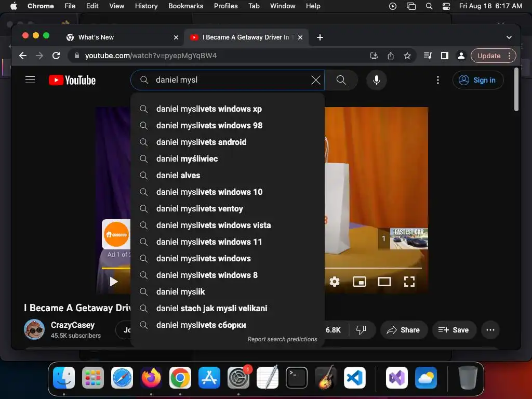This screenshot has width=532, height=399.
Task: Click Report search predictions link
Action: [x=282, y=339]
